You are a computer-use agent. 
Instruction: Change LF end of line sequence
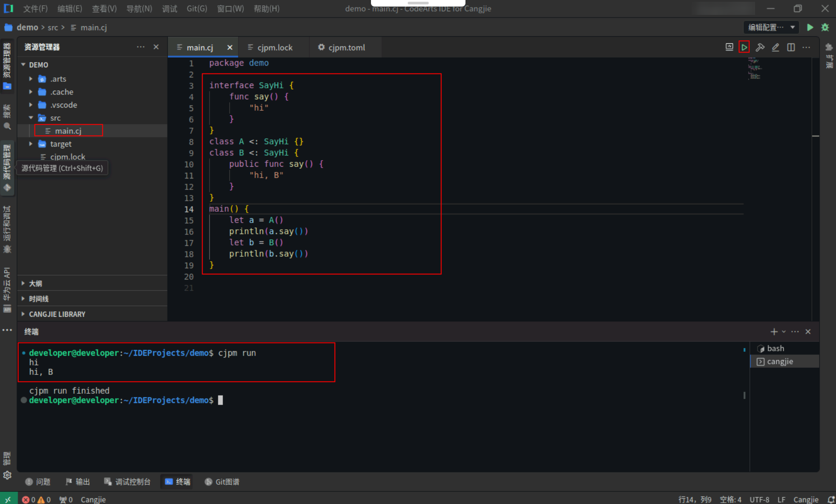point(781,499)
